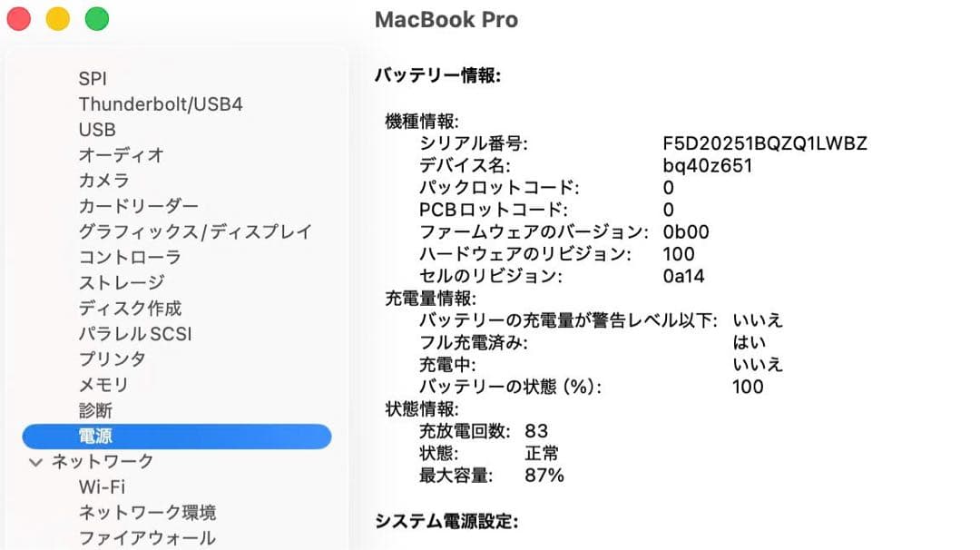
Task: Select SPI in the sidebar
Action: coord(94,78)
